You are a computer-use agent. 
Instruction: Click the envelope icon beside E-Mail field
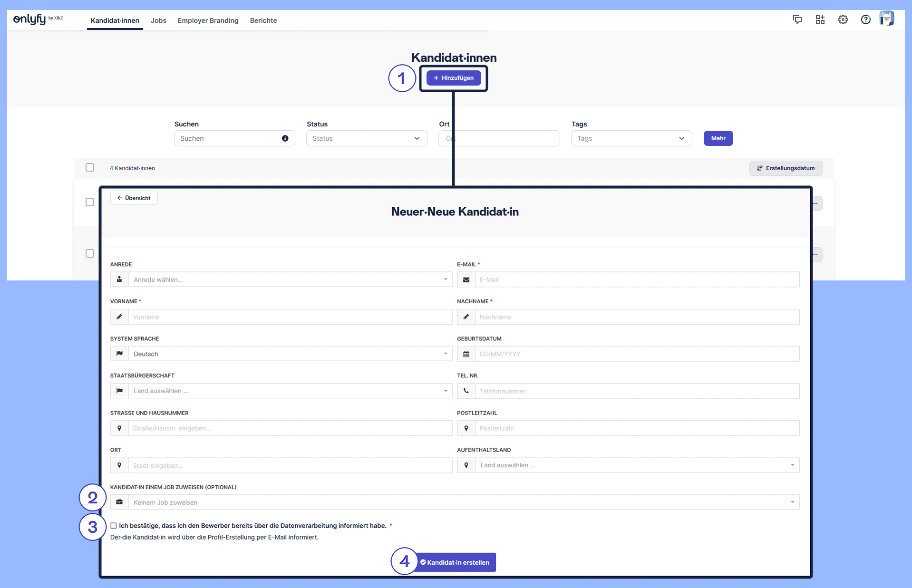[466, 280]
